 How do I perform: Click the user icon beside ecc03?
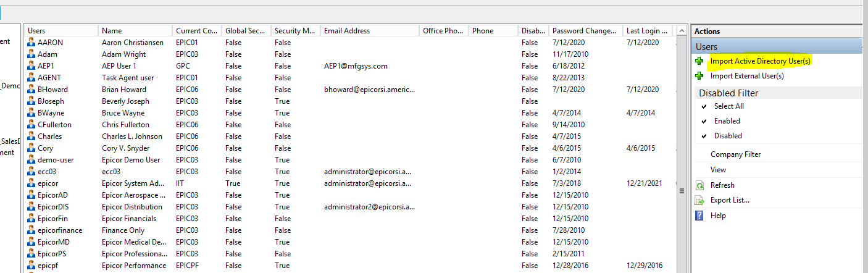point(31,172)
